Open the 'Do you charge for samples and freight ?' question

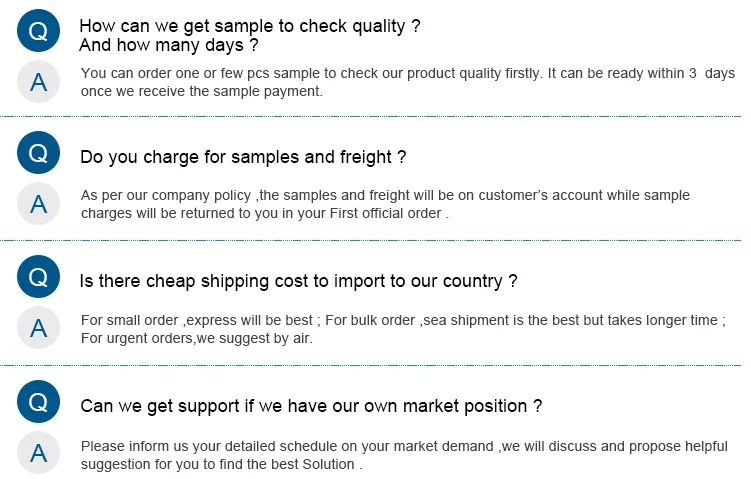243,157
